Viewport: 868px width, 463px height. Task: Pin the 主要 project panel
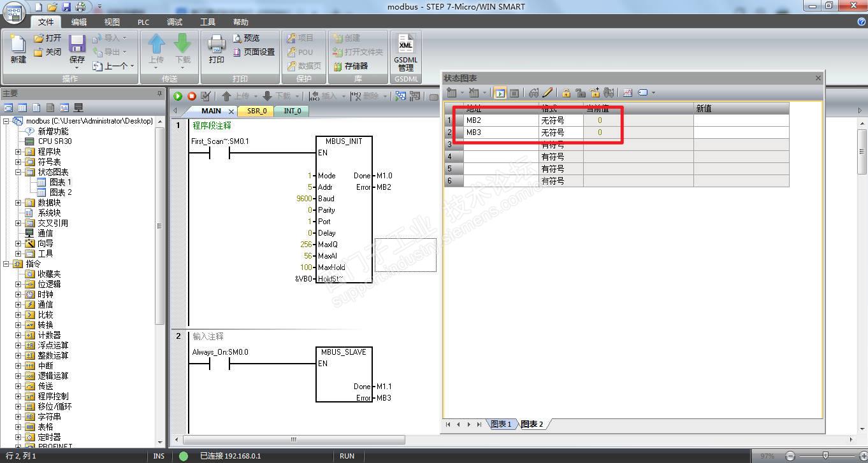[x=160, y=93]
